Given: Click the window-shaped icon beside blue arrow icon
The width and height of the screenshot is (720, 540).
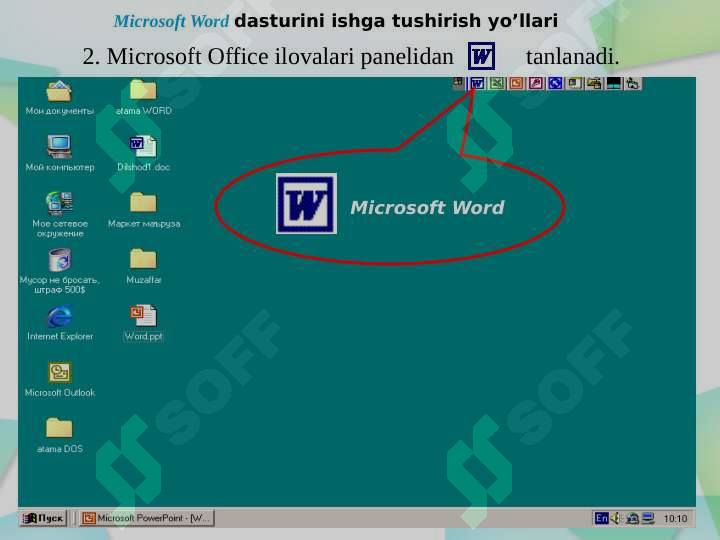Looking at the screenshot, I should (574, 83).
